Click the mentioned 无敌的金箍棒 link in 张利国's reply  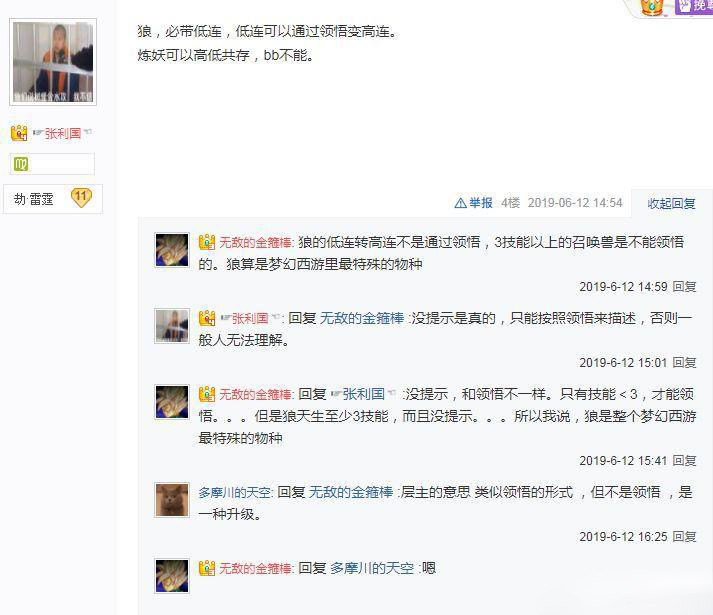(x=362, y=318)
